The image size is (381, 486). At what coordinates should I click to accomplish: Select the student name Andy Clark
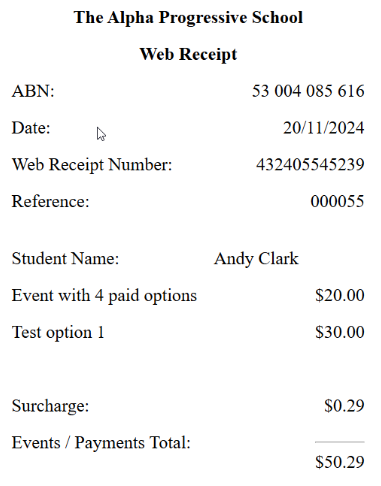point(256,259)
